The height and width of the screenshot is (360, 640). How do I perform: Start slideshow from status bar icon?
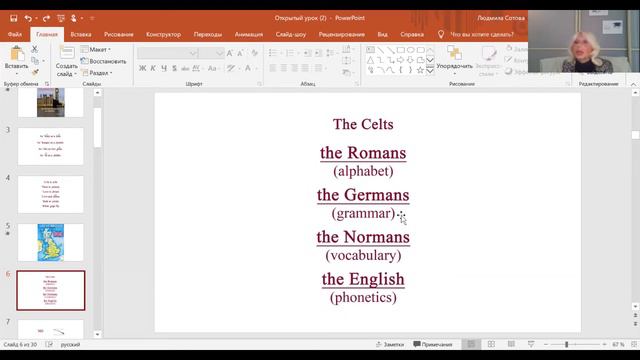(531, 344)
